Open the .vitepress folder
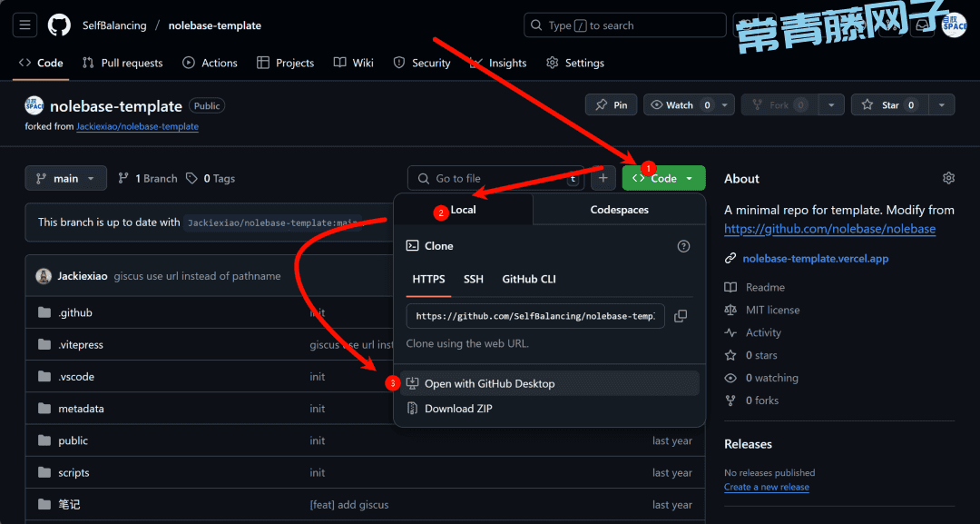The width and height of the screenshot is (980, 524). point(81,344)
